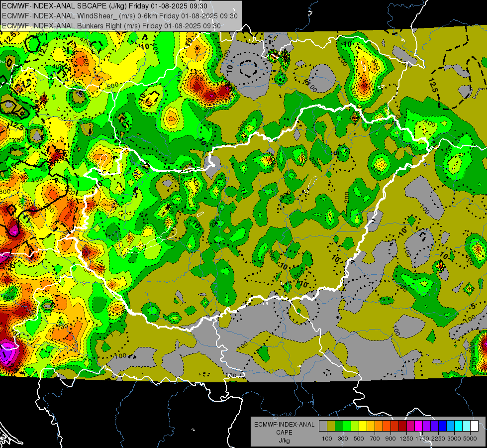Pick the pure yellow swatch right of the 500 tick

click(x=363, y=426)
